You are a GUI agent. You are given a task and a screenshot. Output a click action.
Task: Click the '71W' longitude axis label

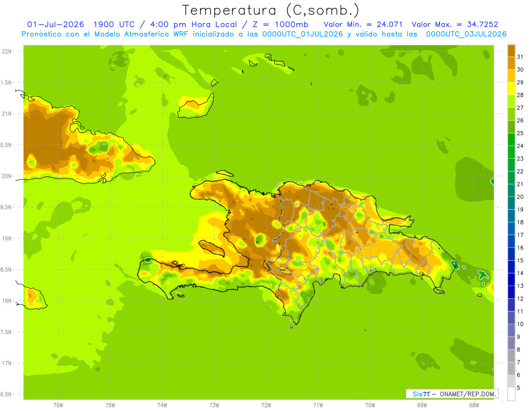click(318, 406)
